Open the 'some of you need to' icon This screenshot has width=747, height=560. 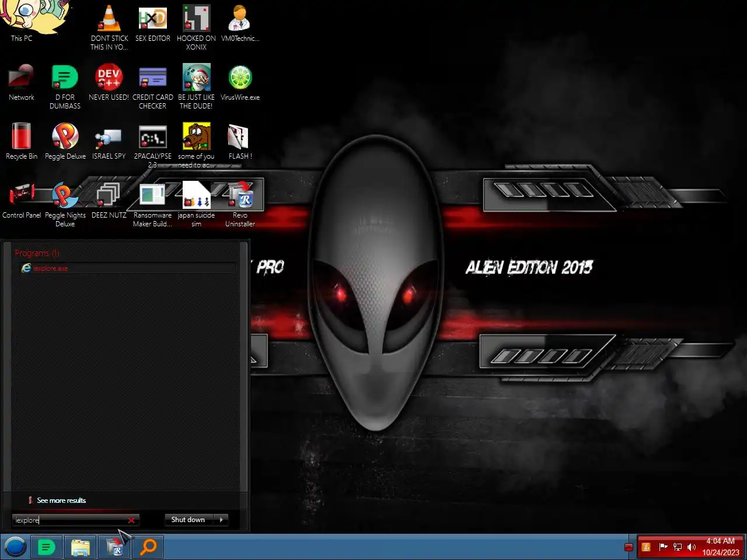[x=196, y=145]
